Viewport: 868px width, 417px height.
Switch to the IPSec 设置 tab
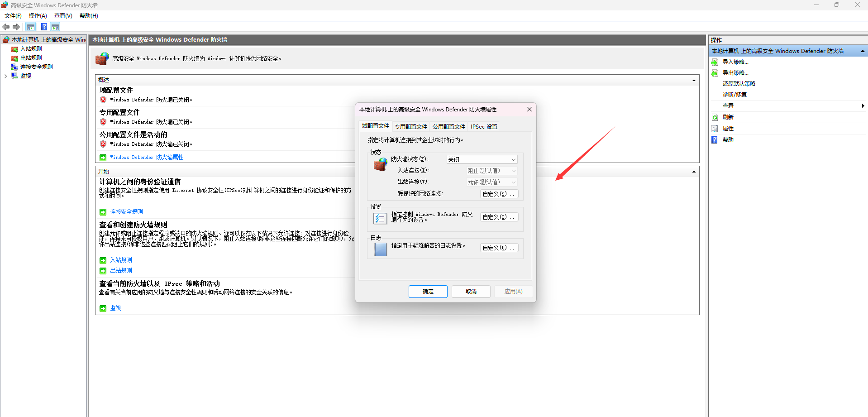pos(484,127)
